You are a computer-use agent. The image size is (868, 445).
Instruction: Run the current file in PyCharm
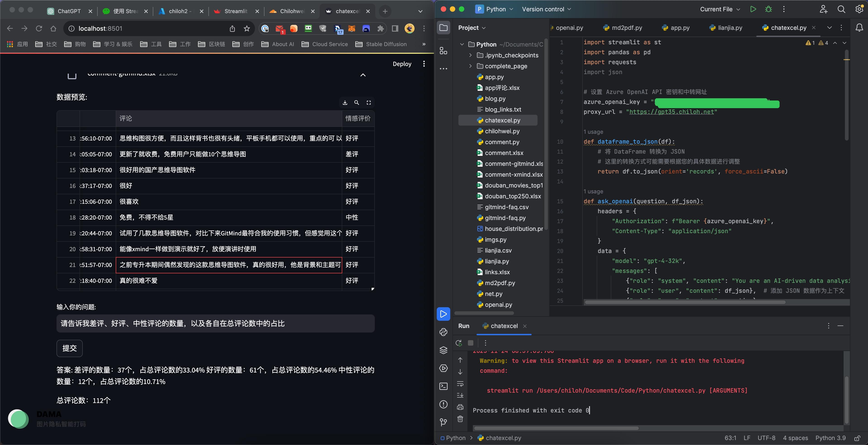point(753,9)
